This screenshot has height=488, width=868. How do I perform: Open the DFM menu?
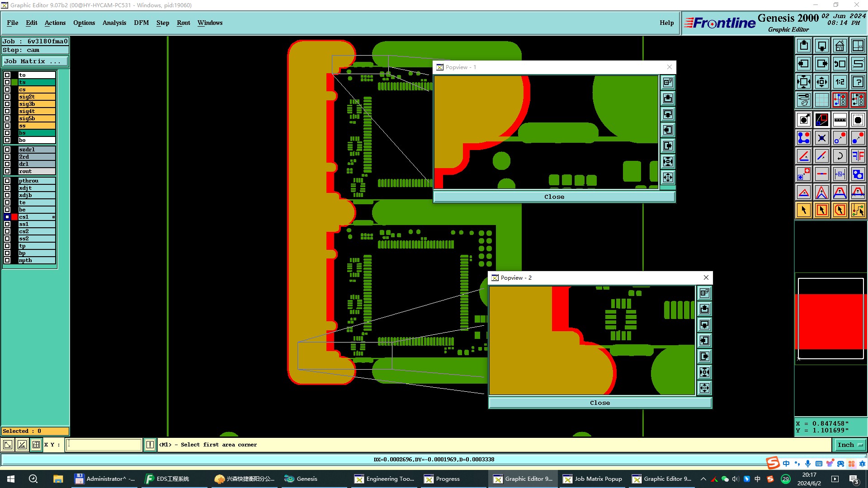click(x=141, y=23)
